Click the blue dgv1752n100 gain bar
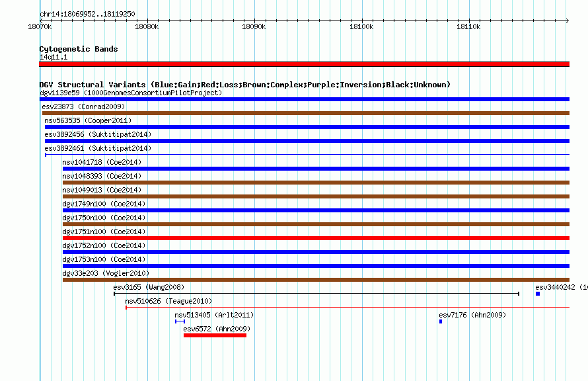This screenshot has height=381, width=588. [x=316, y=252]
